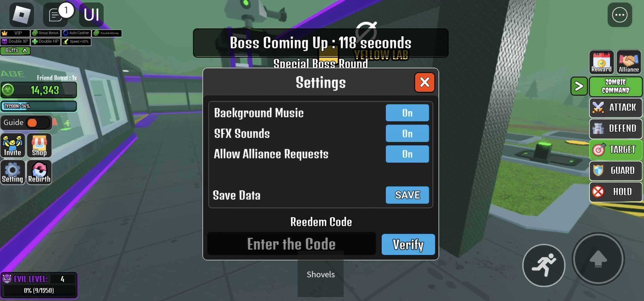Toggle SFX Sounds on/off
Image resolution: width=644 pixels, height=301 pixels.
point(407,133)
